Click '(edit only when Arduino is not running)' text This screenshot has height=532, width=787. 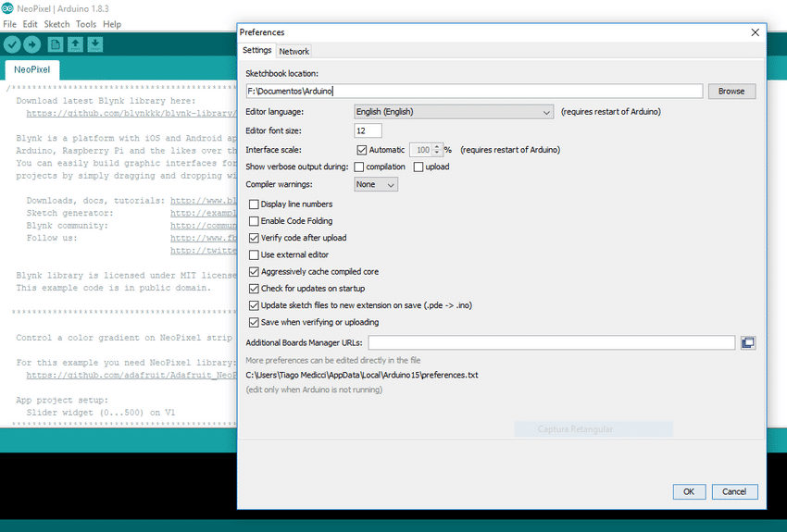[314, 390]
